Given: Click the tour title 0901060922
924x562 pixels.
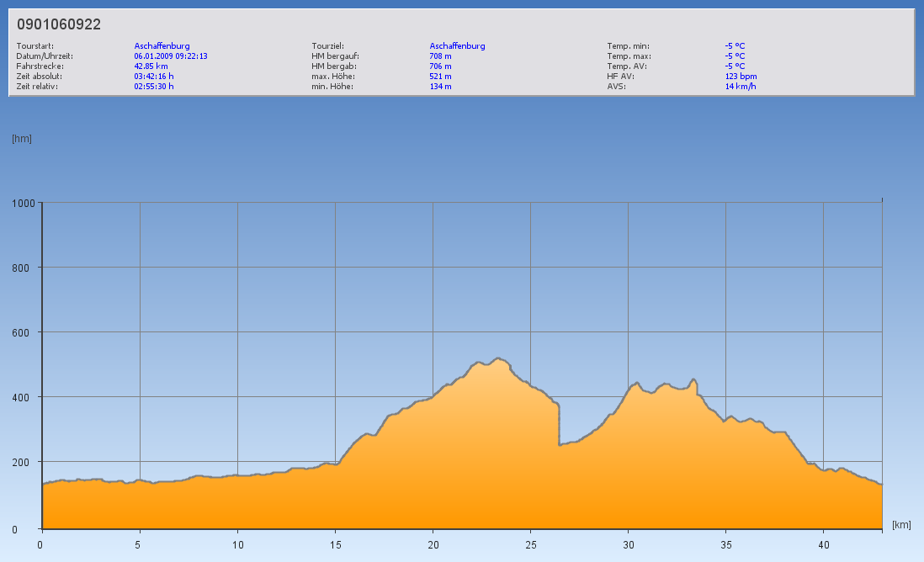Looking at the screenshot, I should (59, 24).
